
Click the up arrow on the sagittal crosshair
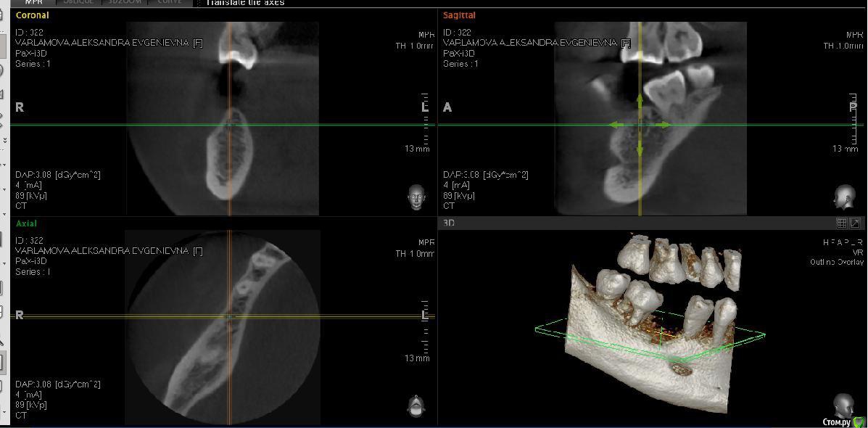pos(640,99)
